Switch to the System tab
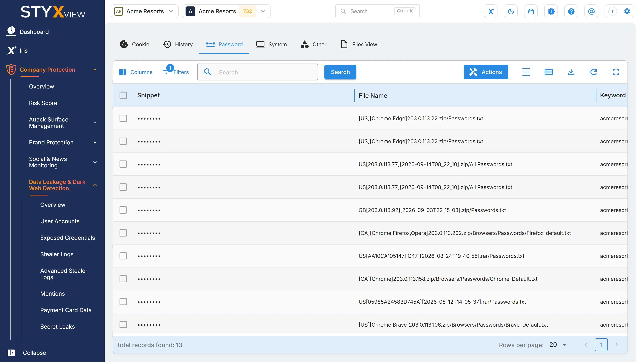 [x=271, y=44]
